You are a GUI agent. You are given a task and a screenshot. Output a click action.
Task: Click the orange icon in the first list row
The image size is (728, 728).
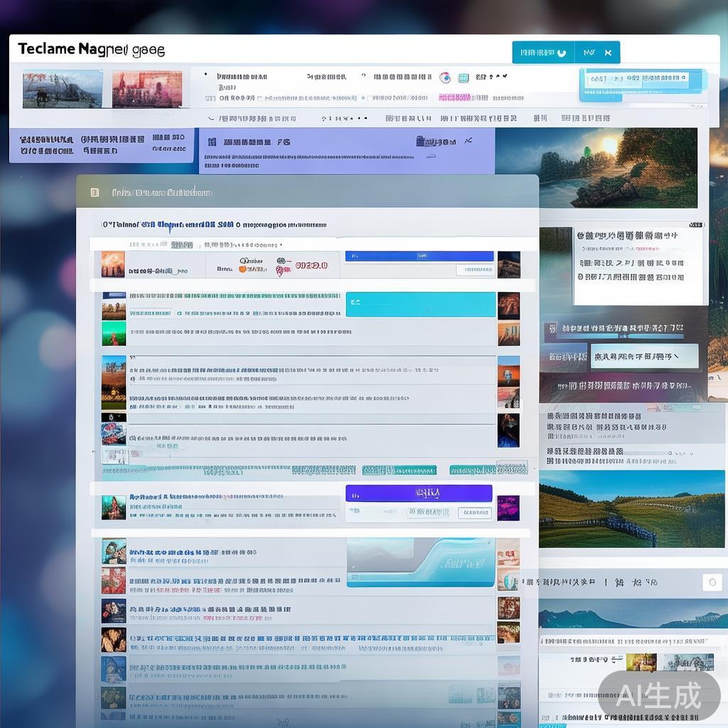pos(243,268)
